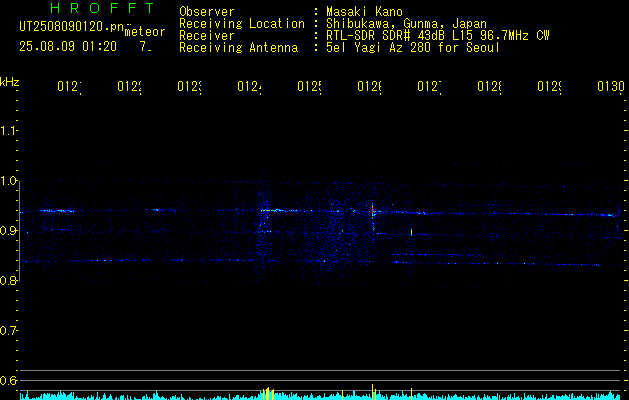Image resolution: width=629 pixels, height=400 pixels.
Task: Click the first time axis label 0121
Action: 69,86
